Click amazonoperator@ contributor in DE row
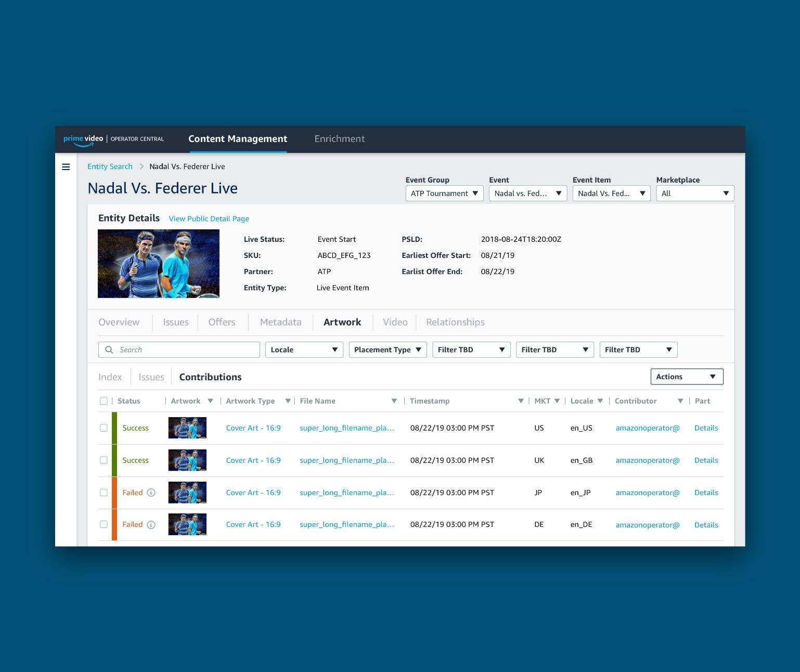The width and height of the screenshot is (800, 672). 648,525
